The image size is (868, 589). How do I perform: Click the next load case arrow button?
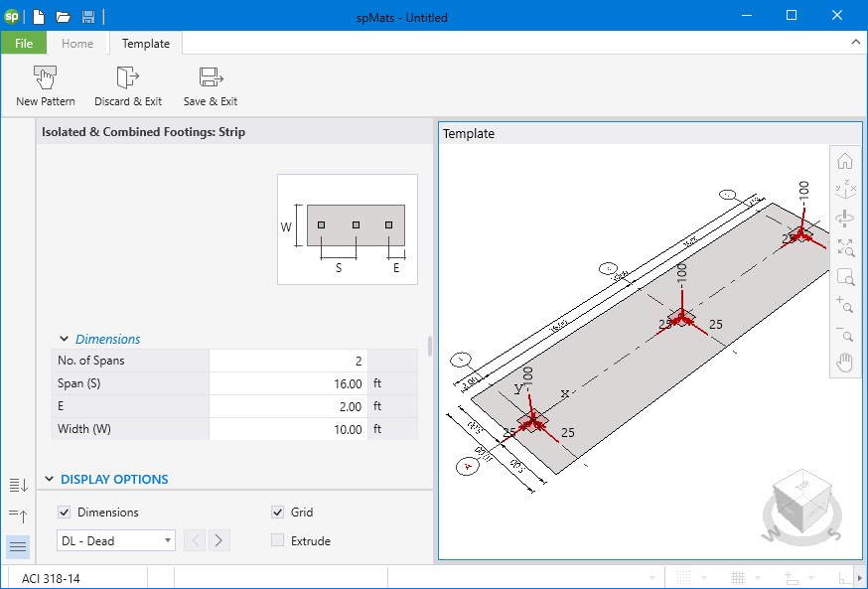click(219, 541)
